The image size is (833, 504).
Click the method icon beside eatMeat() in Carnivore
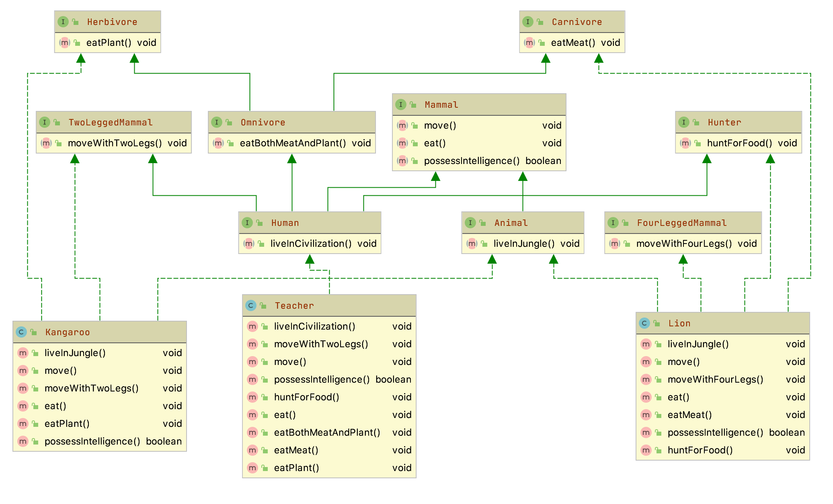(529, 43)
